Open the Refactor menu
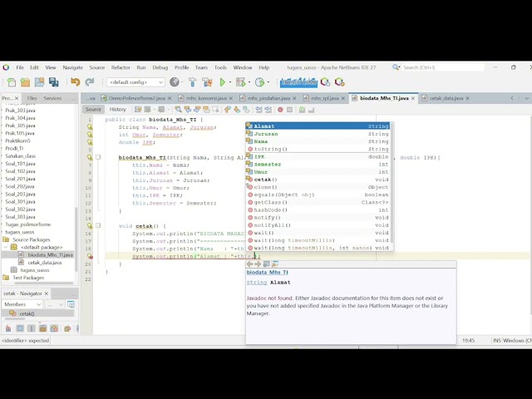This screenshot has width=532, height=399. 121,67
